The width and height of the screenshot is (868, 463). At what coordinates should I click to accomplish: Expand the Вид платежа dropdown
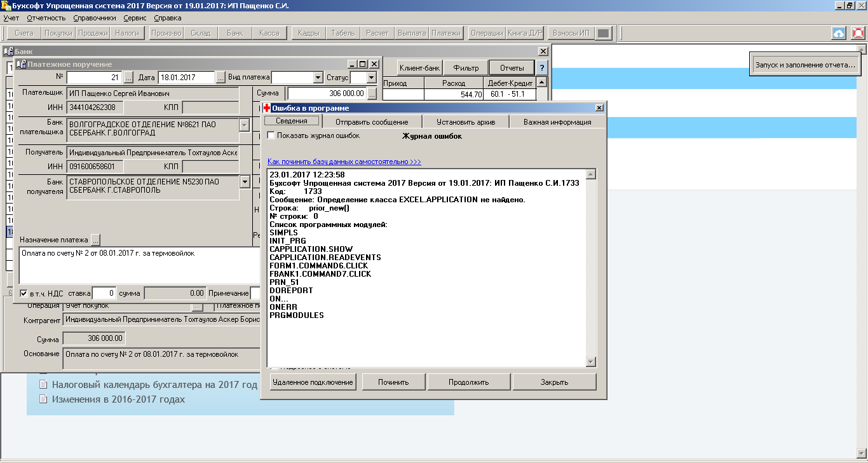pyautogui.click(x=318, y=78)
